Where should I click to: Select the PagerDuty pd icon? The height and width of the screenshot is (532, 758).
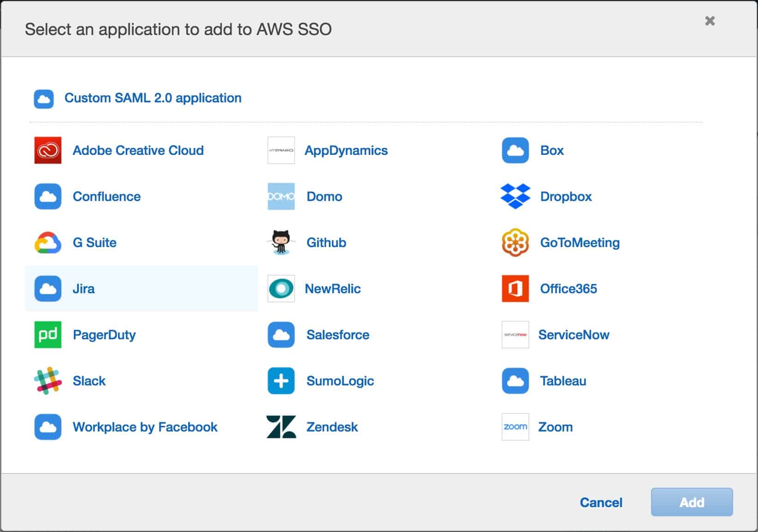click(48, 335)
